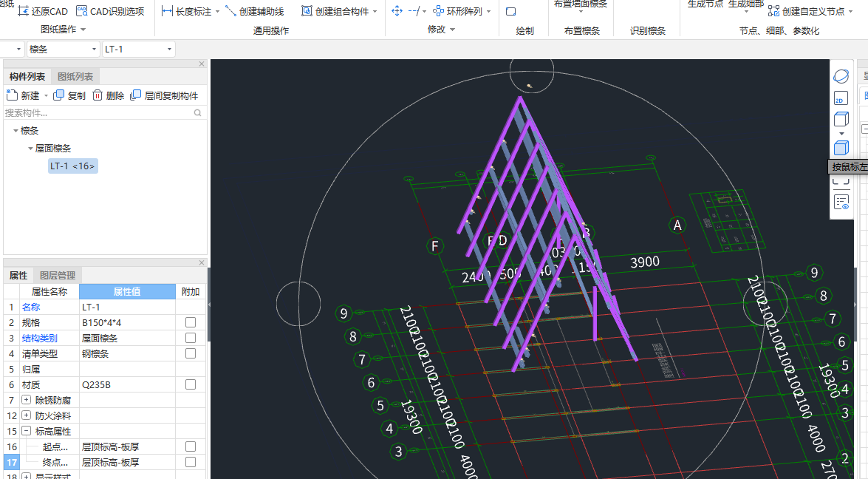
Task: Open the 新建 dropdown arrow
Action: (46, 95)
